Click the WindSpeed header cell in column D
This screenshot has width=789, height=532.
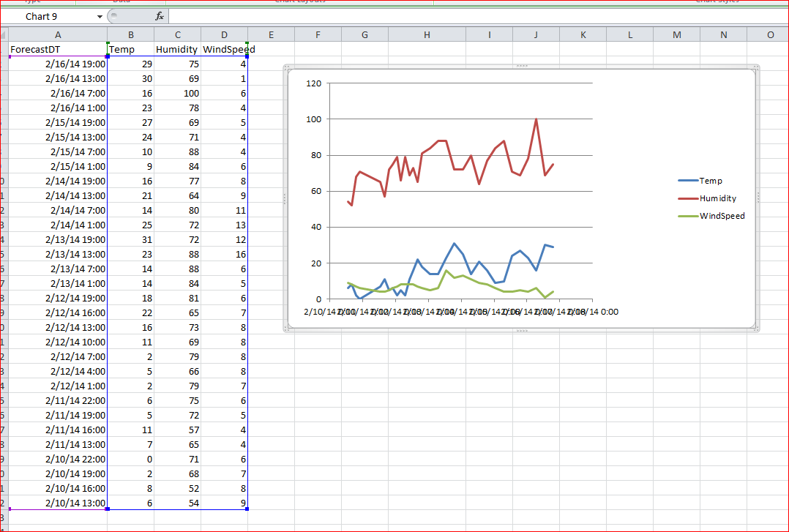point(225,49)
